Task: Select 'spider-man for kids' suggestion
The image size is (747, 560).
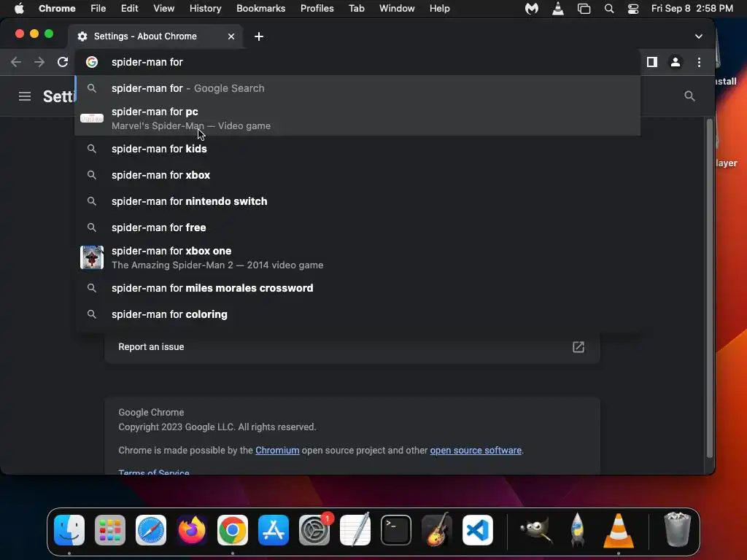Action: coord(357,149)
